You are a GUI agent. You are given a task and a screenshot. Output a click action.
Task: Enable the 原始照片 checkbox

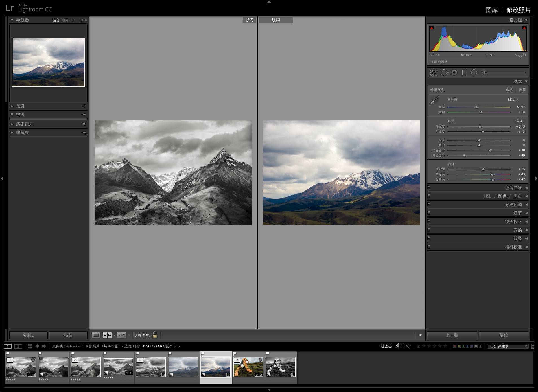(431, 62)
